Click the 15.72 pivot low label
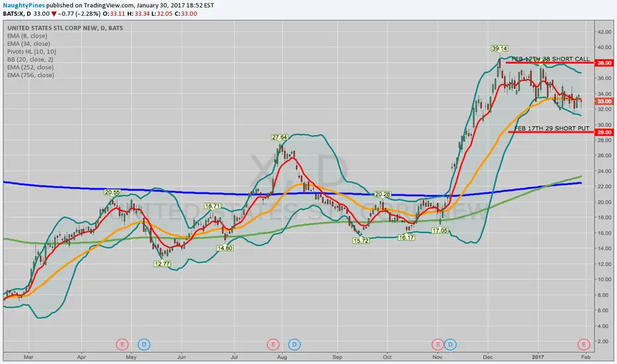 click(x=361, y=240)
